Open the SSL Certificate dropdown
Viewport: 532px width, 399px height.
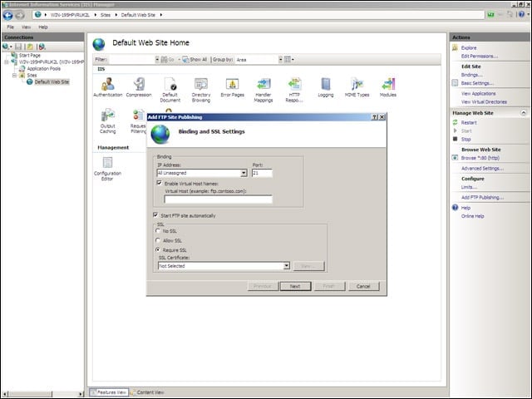[x=287, y=266]
